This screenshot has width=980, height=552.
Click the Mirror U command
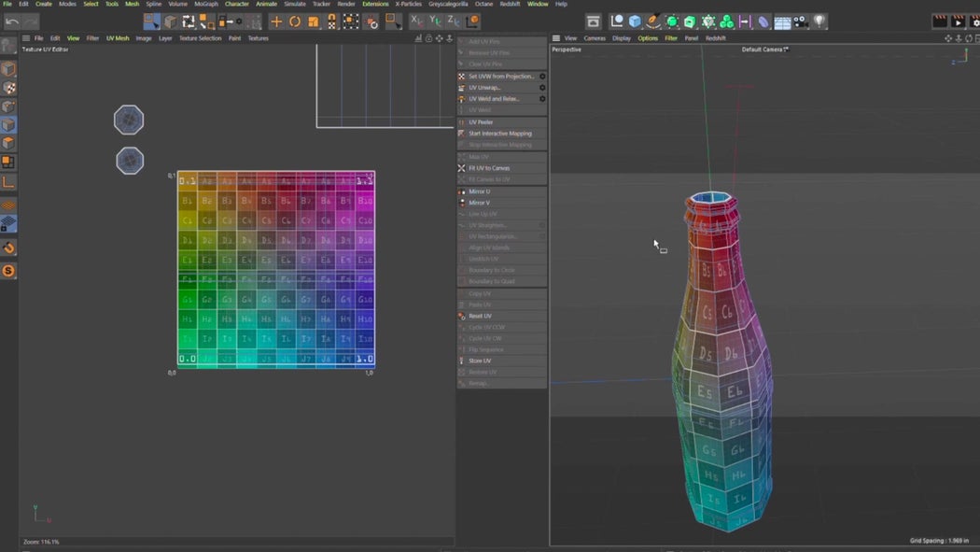coord(480,191)
